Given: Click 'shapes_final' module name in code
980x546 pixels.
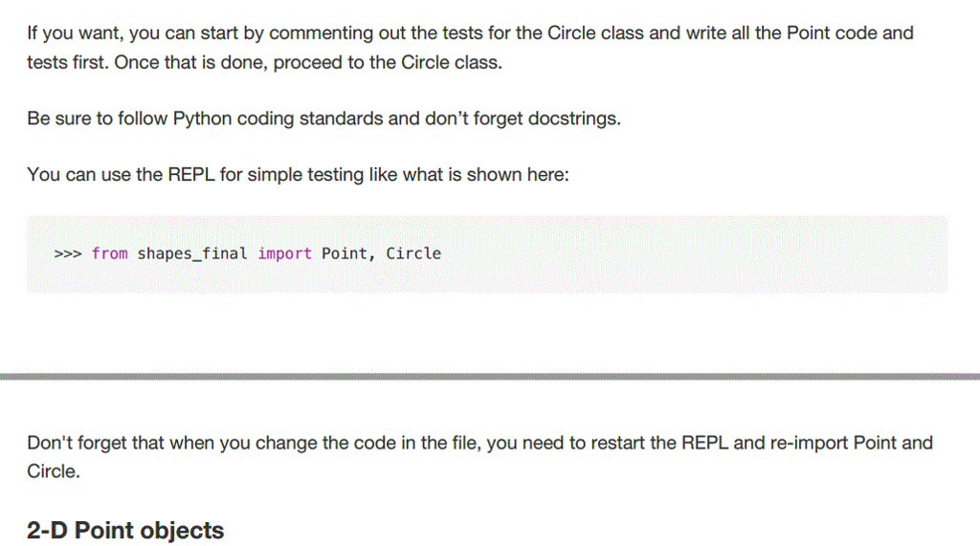Looking at the screenshot, I should 191,253.
